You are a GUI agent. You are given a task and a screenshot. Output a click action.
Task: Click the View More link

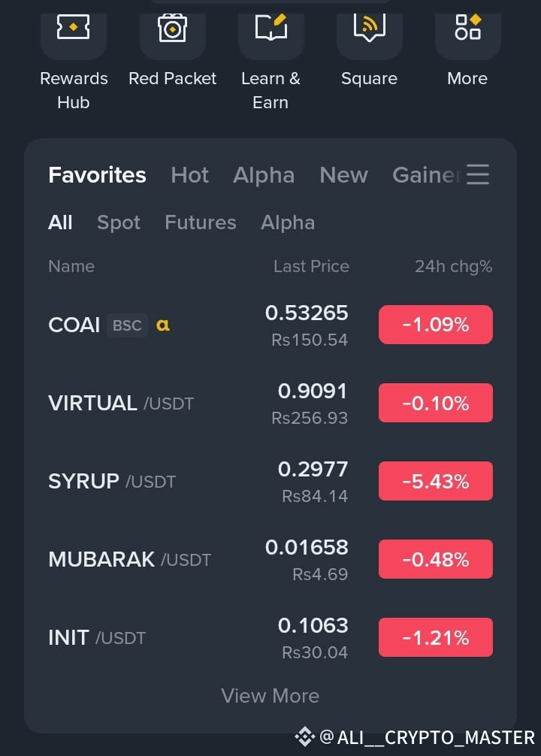click(x=270, y=696)
